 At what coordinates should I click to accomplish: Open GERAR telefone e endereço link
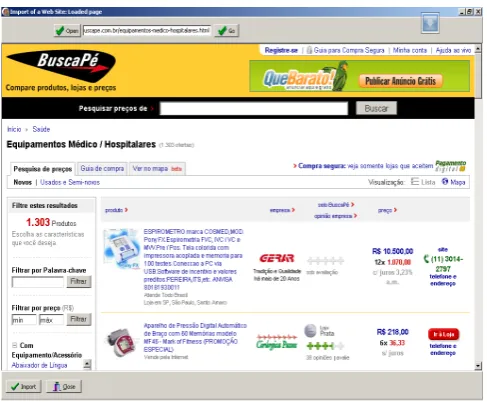(x=443, y=280)
